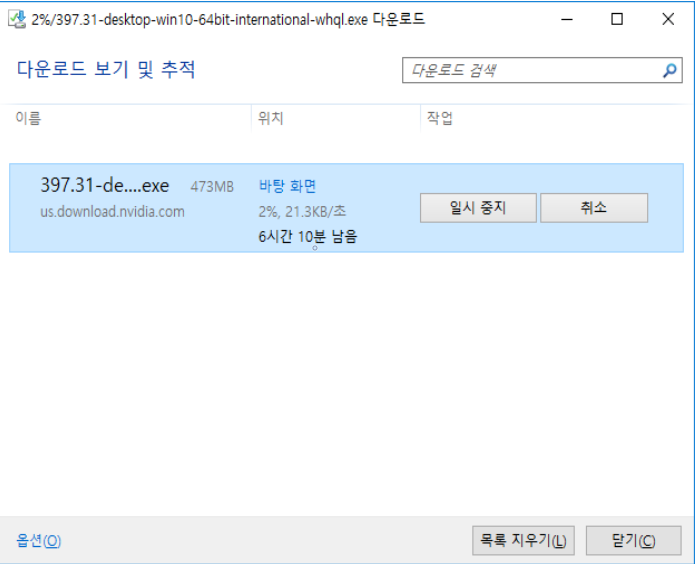Viewport: 696px width, 564px height.
Task: Click the download icon in the title bar
Action: [x=17, y=19]
